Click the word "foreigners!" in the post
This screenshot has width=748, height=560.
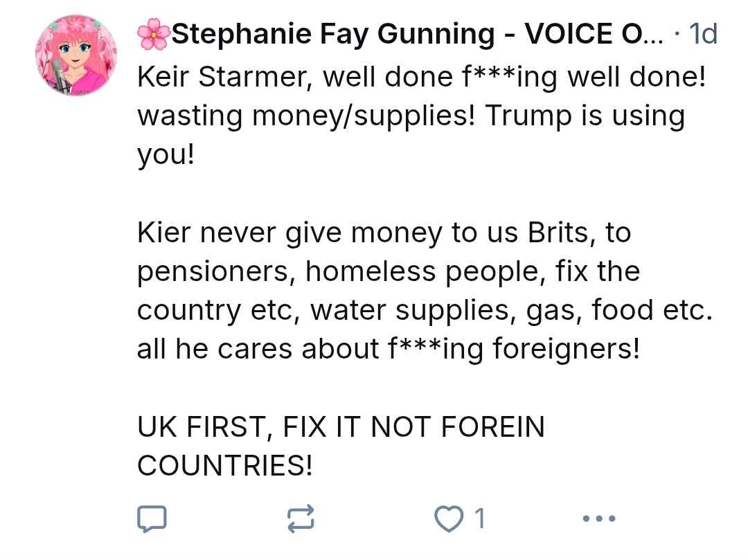[x=566, y=349]
